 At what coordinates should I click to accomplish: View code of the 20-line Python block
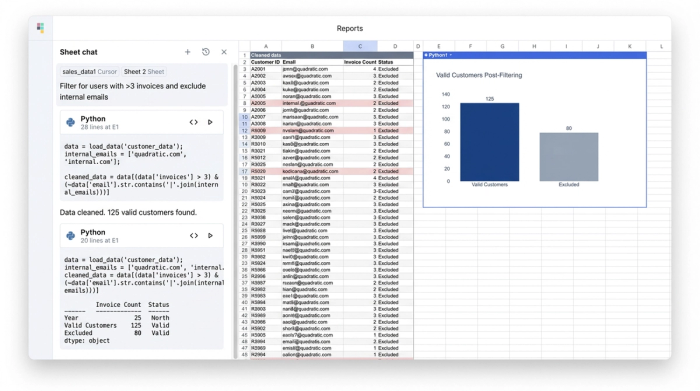tap(193, 236)
